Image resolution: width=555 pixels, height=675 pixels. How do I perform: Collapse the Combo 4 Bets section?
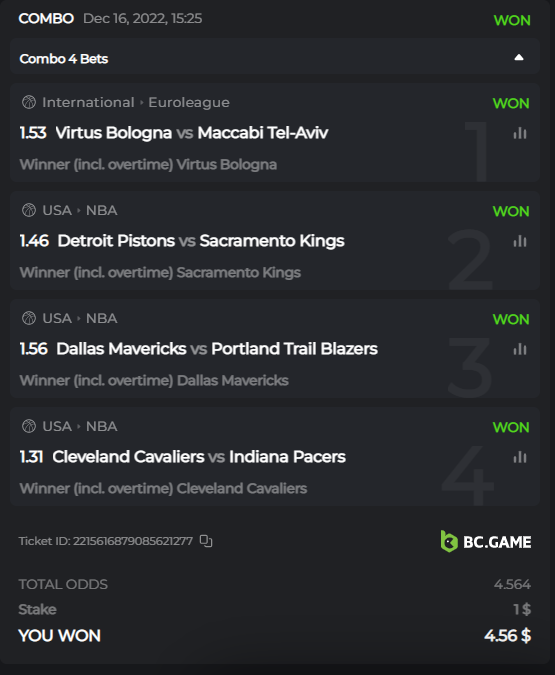click(x=519, y=57)
